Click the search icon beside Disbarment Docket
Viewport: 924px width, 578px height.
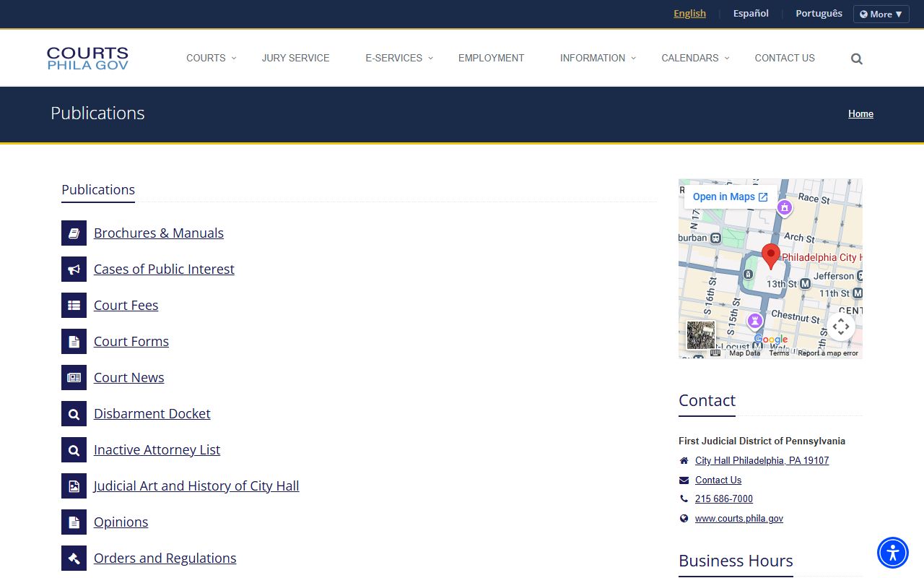click(x=74, y=413)
